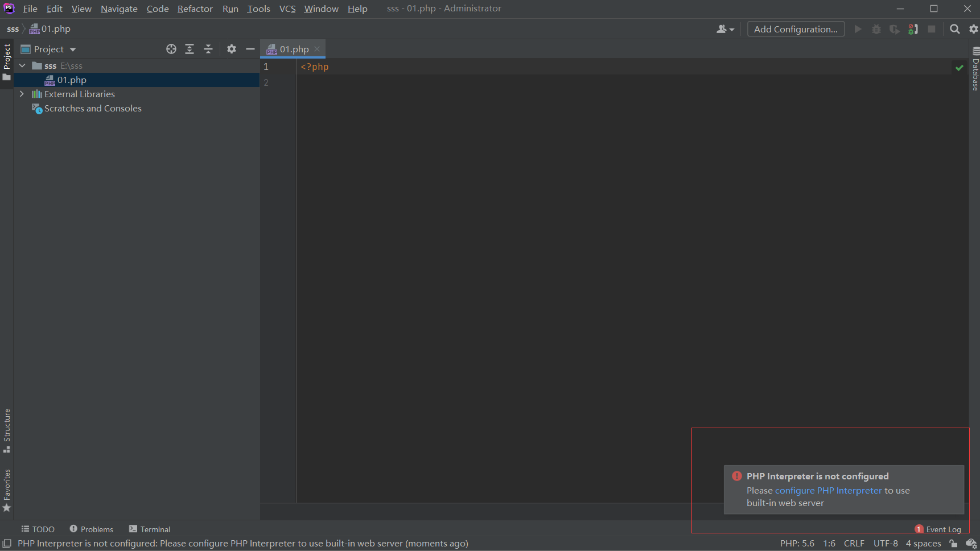Open the Tools menu

(258, 9)
